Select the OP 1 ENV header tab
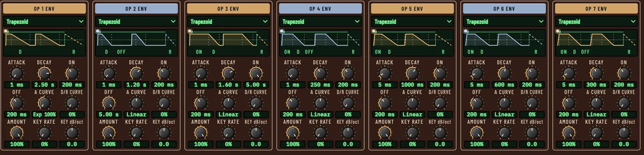This screenshot has width=644, height=155. [44, 8]
